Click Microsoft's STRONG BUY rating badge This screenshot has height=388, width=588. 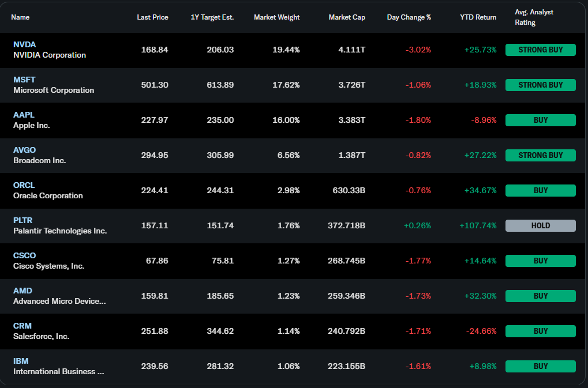pos(540,85)
